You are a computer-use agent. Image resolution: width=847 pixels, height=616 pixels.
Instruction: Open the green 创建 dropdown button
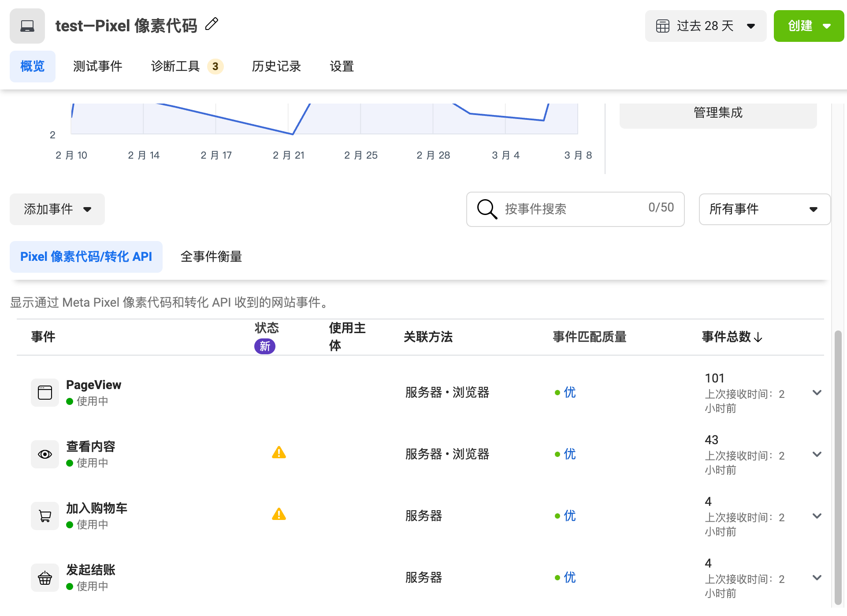coord(809,26)
